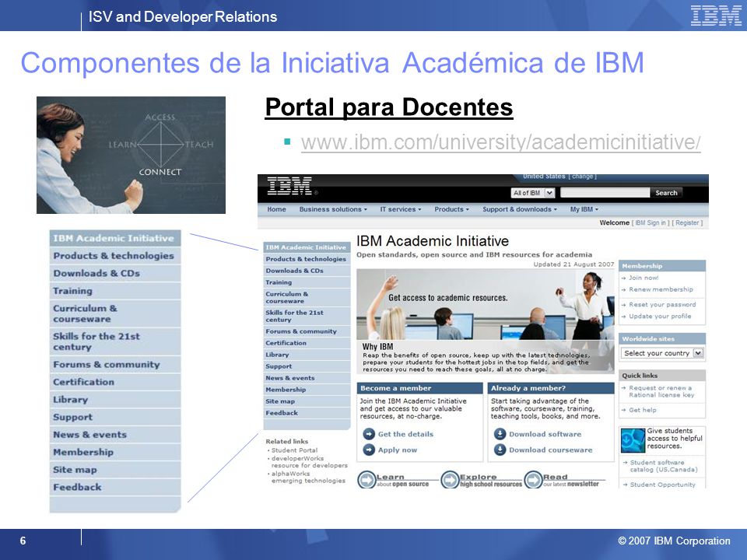Click Library in the enlarged menu
Viewport: 747px width, 560px height.
tap(115, 400)
